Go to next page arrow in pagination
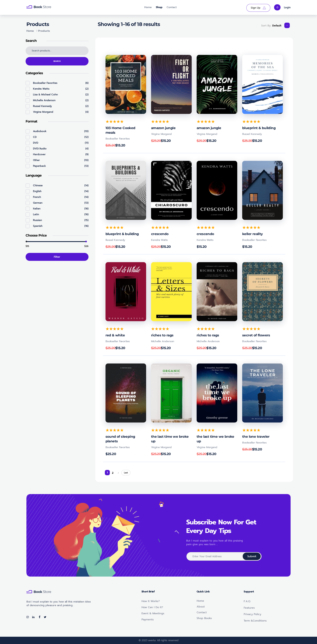The image size is (317, 644). [x=118, y=473]
